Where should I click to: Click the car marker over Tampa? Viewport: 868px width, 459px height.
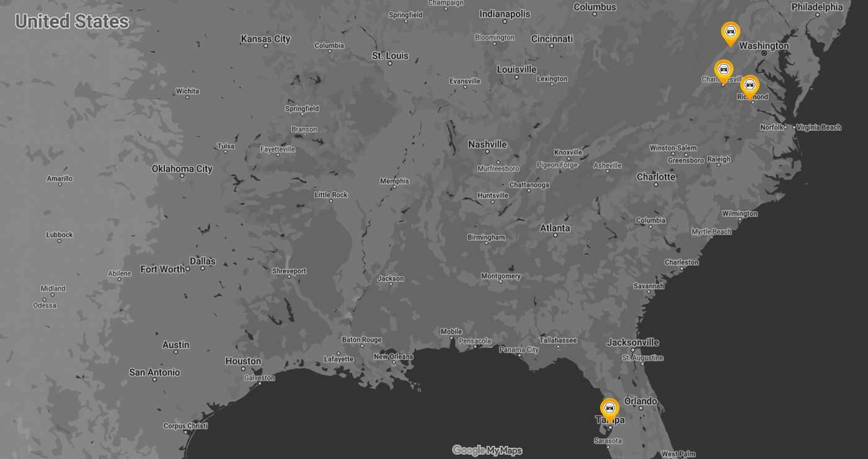pyautogui.click(x=609, y=408)
